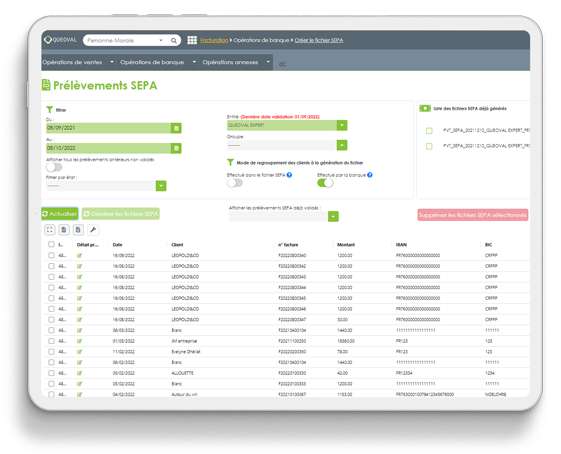Open detail icon for Evelyne Dhélat row

point(79,352)
